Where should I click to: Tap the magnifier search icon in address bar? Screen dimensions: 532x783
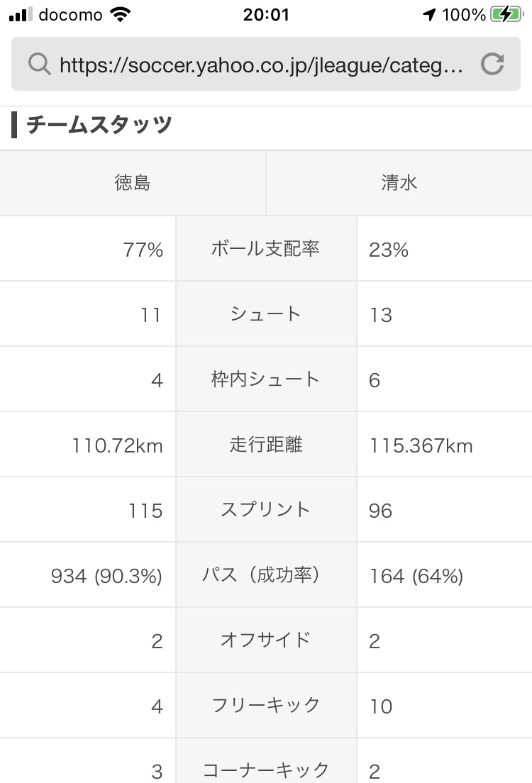(x=38, y=65)
